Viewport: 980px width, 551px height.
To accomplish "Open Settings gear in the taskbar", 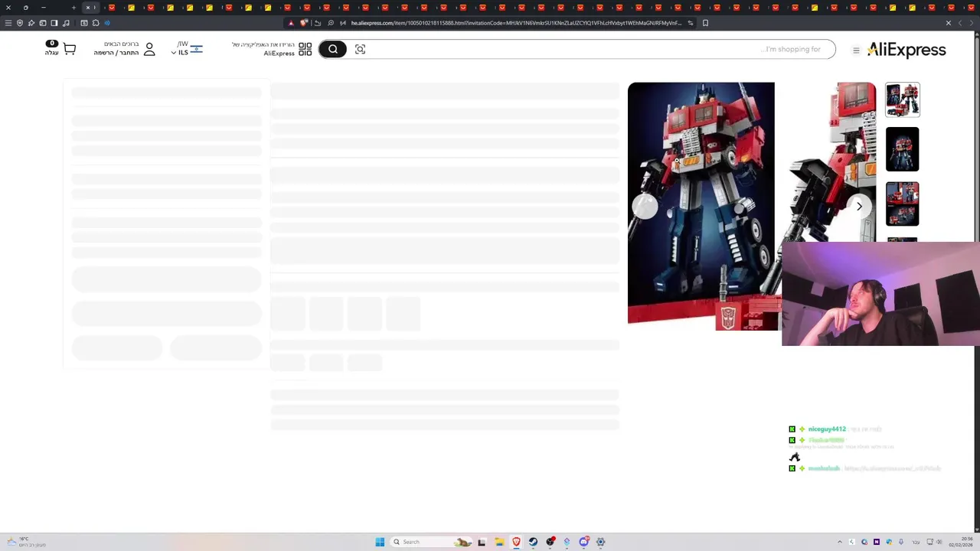I will 601,542.
